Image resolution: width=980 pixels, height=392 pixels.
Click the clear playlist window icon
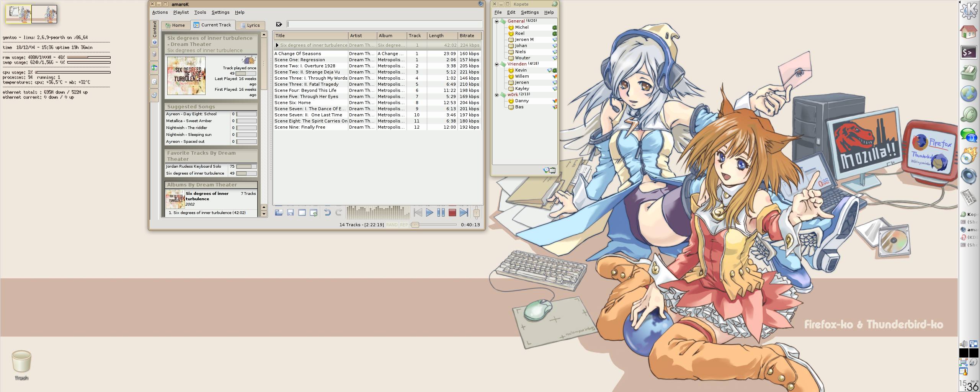coord(302,212)
